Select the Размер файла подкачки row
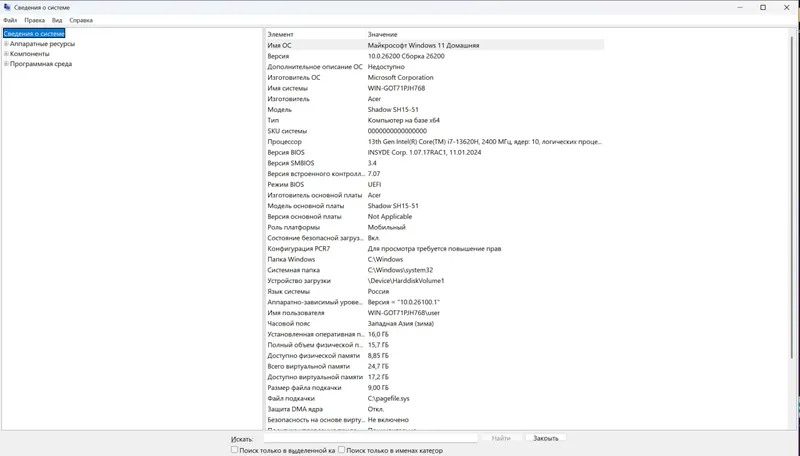 pyautogui.click(x=435, y=388)
